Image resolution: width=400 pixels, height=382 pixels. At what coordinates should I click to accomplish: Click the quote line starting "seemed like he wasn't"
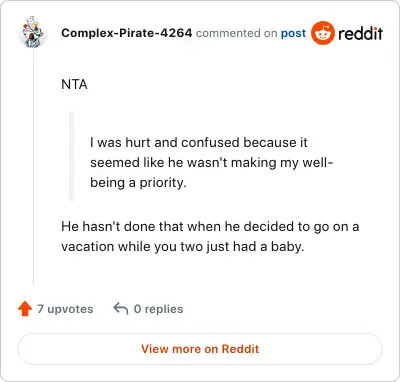click(212, 163)
